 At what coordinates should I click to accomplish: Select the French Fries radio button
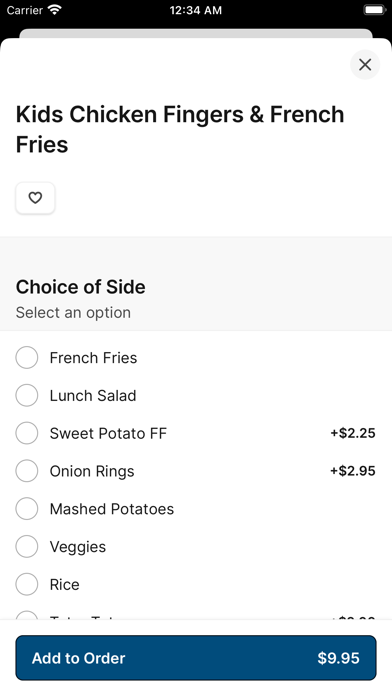pyautogui.click(x=27, y=358)
